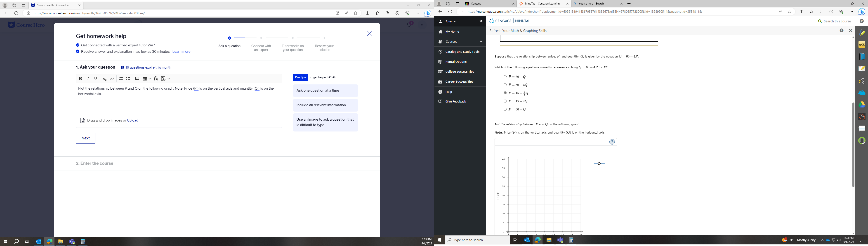Screen dimensions: 868x246
Task: Open the equation fx editor
Action: click(x=156, y=79)
